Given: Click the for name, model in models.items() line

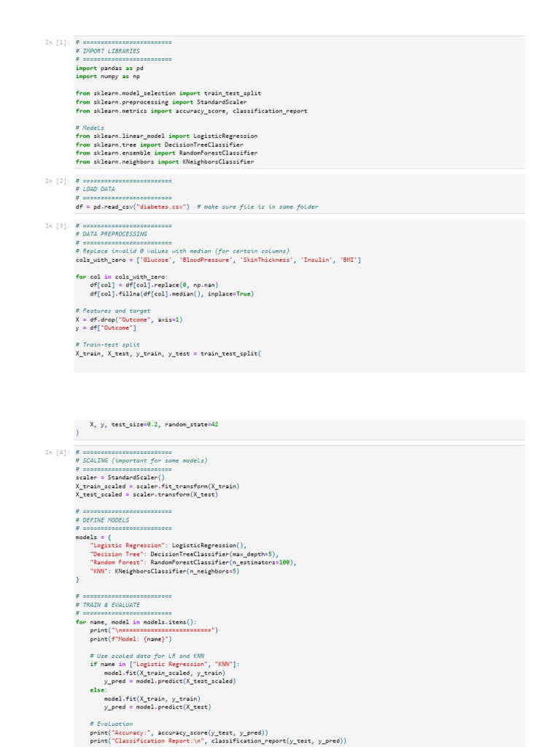Looking at the screenshot, I should 136,622.
